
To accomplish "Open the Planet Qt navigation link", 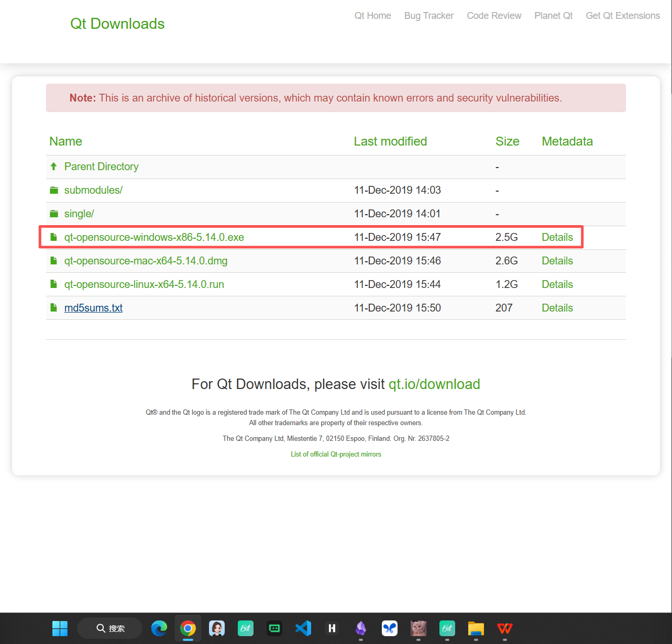I will coord(554,16).
